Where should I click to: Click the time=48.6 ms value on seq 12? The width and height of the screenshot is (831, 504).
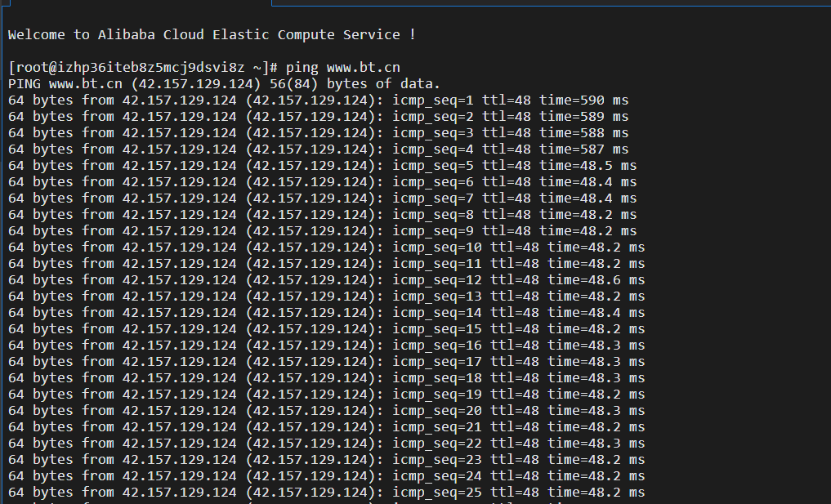pos(596,280)
